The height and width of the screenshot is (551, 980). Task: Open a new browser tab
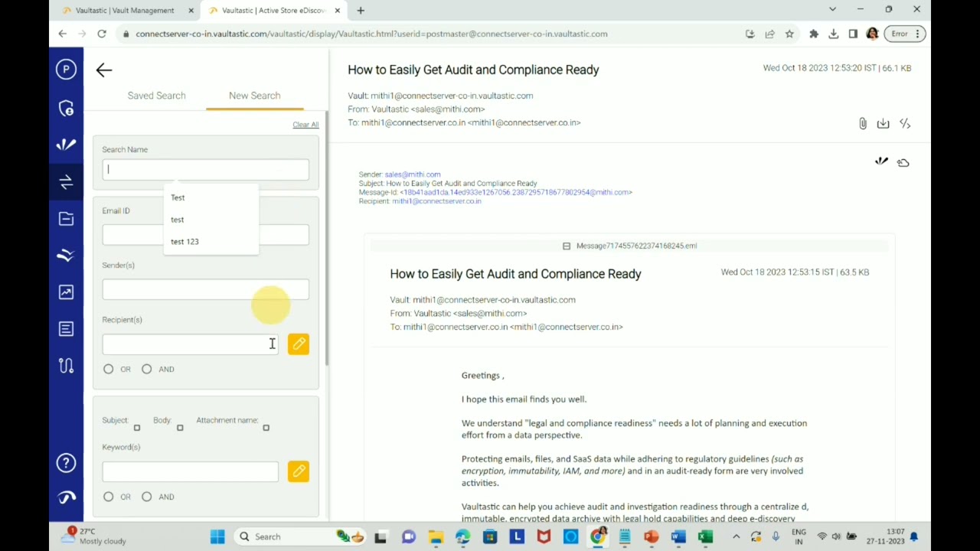click(361, 10)
